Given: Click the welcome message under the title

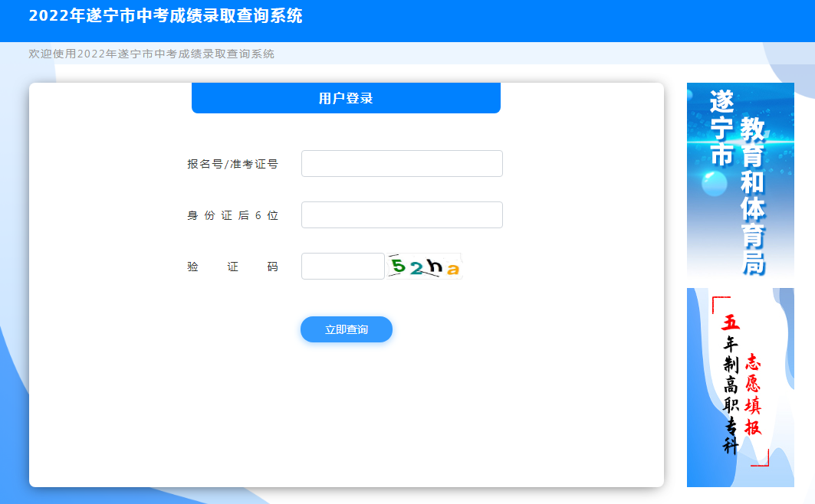Looking at the screenshot, I should [x=151, y=54].
